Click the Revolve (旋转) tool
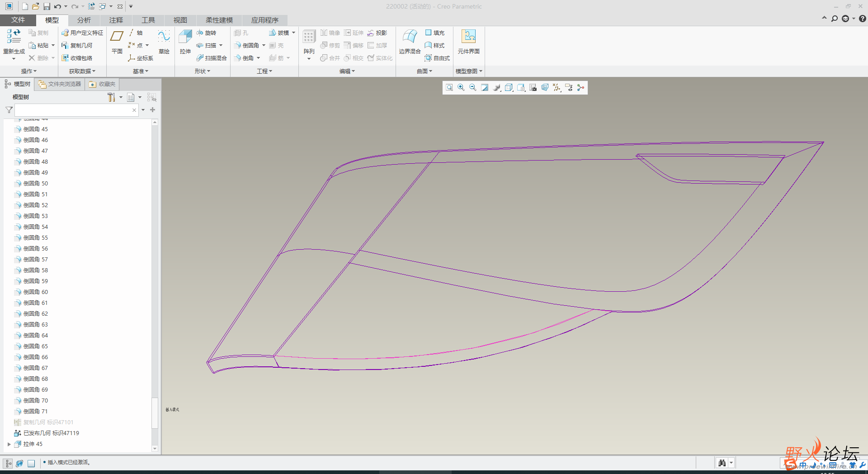 [207, 33]
